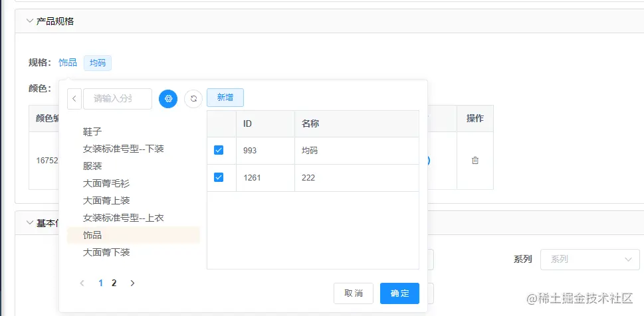Click the back arrow beside the category search box
The image size is (644, 316).
74,98
